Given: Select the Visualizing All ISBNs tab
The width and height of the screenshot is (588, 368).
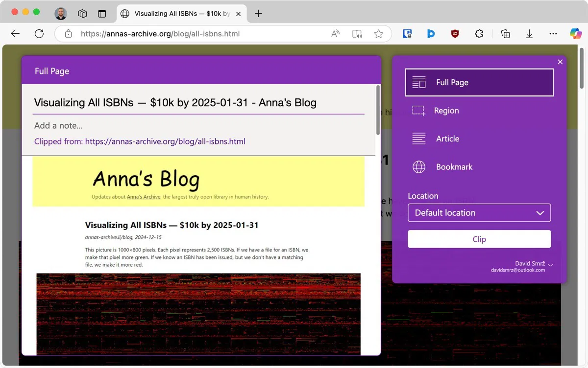Looking at the screenshot, I should pos(181,13).
